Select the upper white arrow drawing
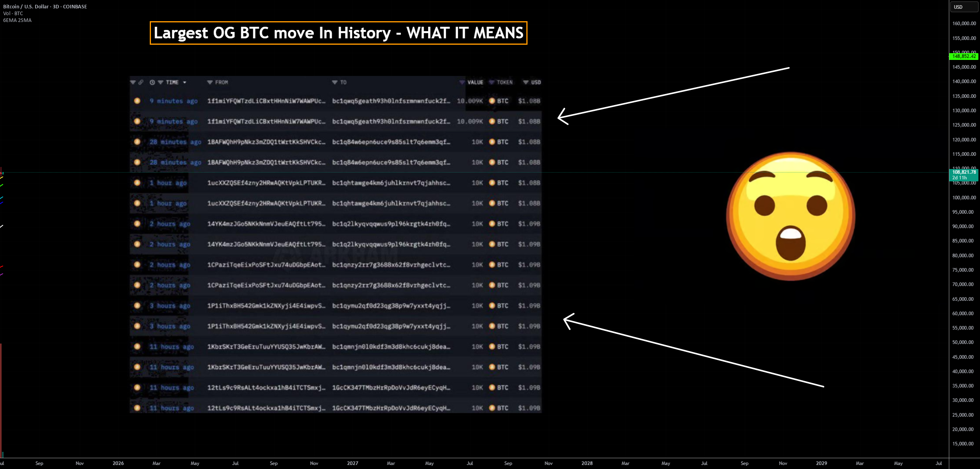The width and height of the screenshot is (980, 469). pos(673,96)
